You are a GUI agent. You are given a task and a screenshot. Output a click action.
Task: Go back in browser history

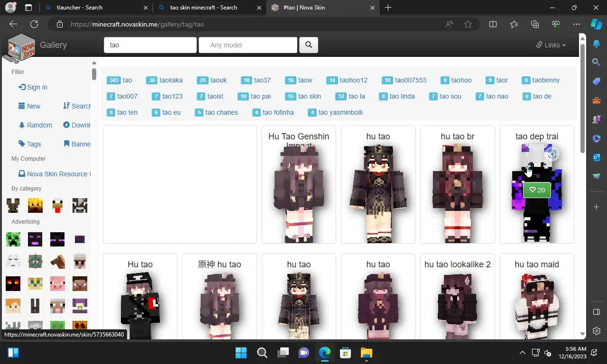[13, 24]
